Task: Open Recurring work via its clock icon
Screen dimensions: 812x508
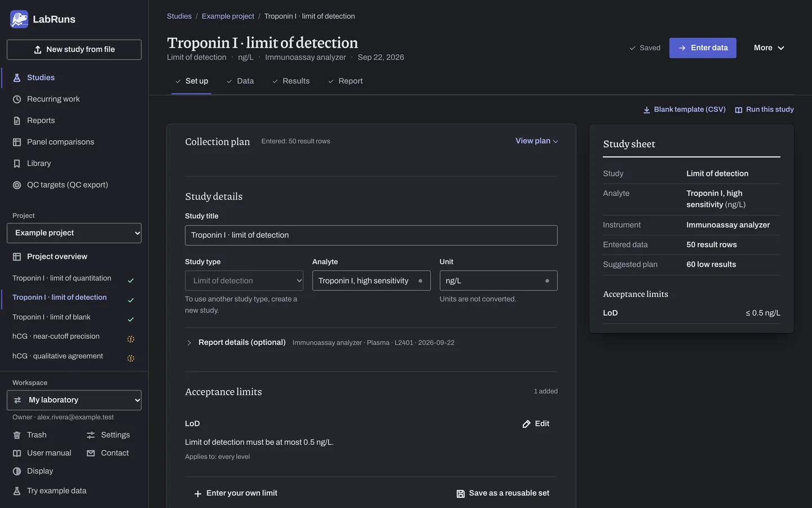Action: click(17, 99)
